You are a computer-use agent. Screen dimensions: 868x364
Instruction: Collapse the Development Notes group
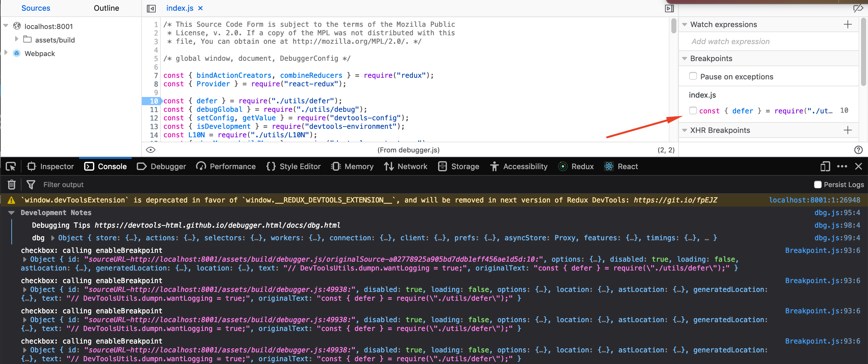click(x=11, y=213)
